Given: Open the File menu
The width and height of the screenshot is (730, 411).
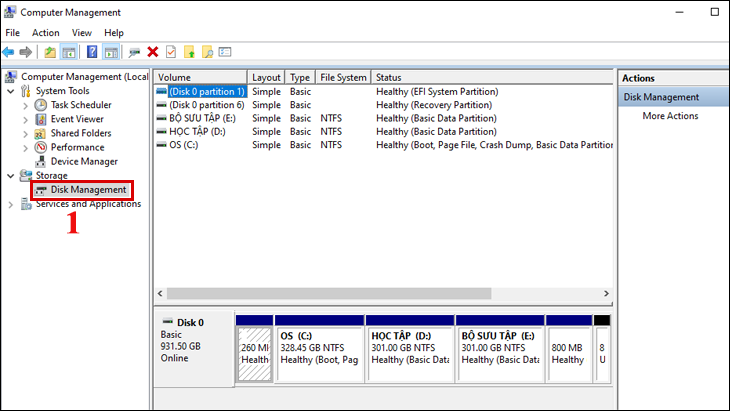Looking at the screenshot, I should (x=13, y=33).
